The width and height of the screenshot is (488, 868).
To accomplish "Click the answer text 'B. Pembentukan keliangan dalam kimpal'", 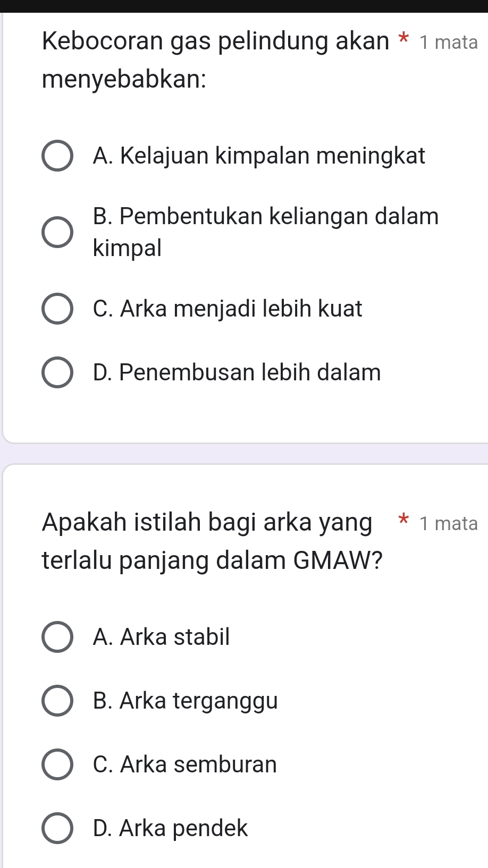I will (x=265, y=232).
